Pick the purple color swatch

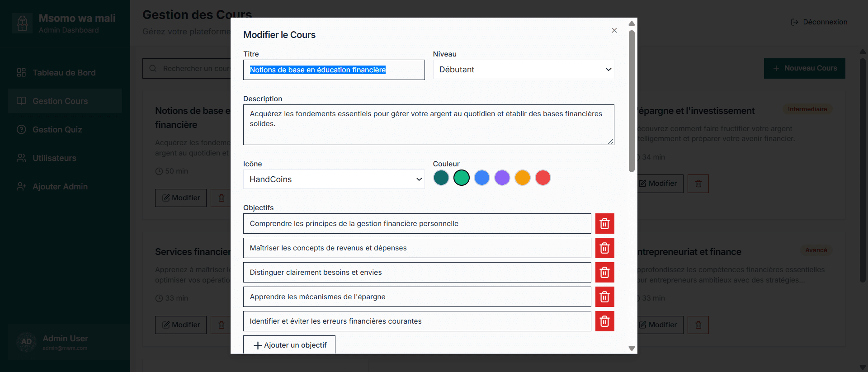(502, 178)
